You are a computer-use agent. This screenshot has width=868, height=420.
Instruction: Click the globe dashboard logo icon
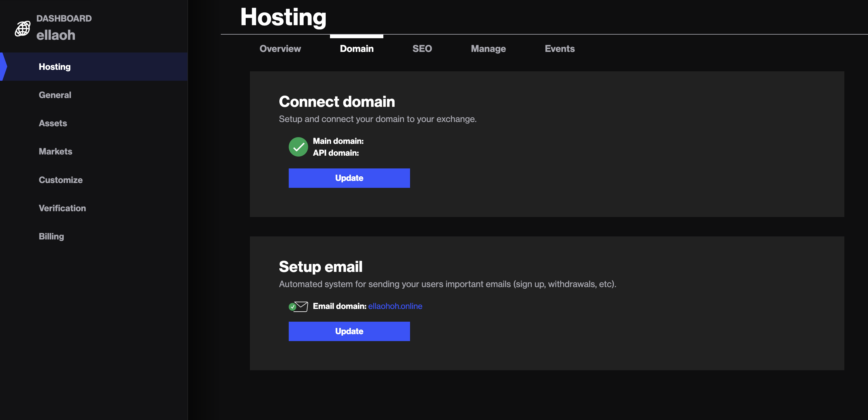tap(22, 29)
